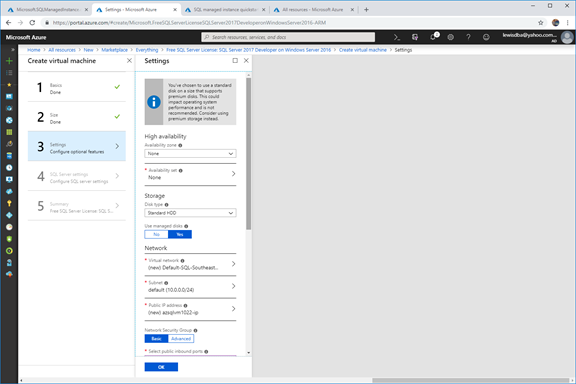This screenshot has width=576, height=384.
Task: Click the Feedback smiley icon
Action: tap(486, 37)
